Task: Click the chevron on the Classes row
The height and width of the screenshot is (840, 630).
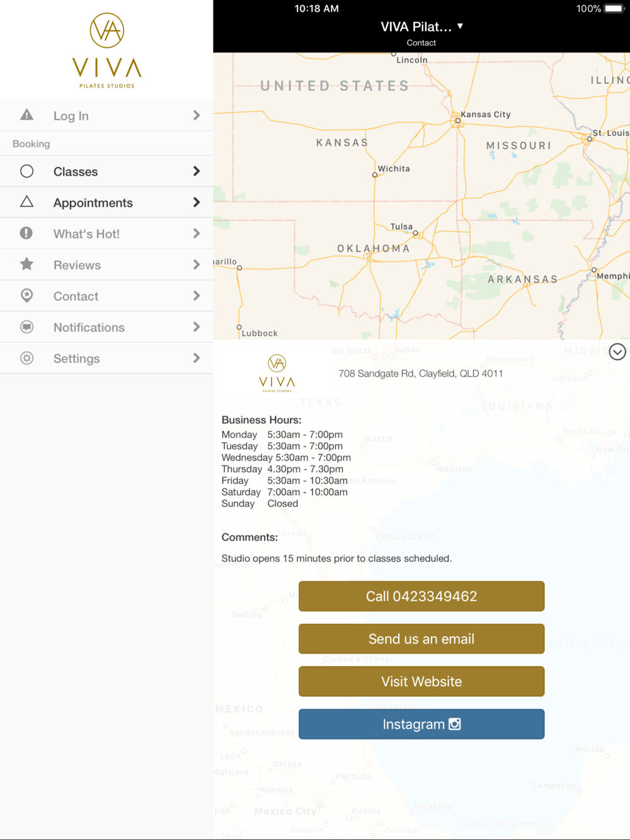Action: (197, 171)
